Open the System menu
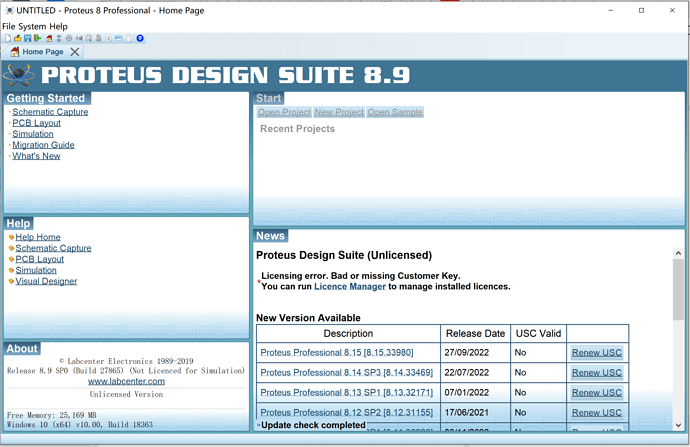This screenshot has height=447, width=690. click(32, 26)
